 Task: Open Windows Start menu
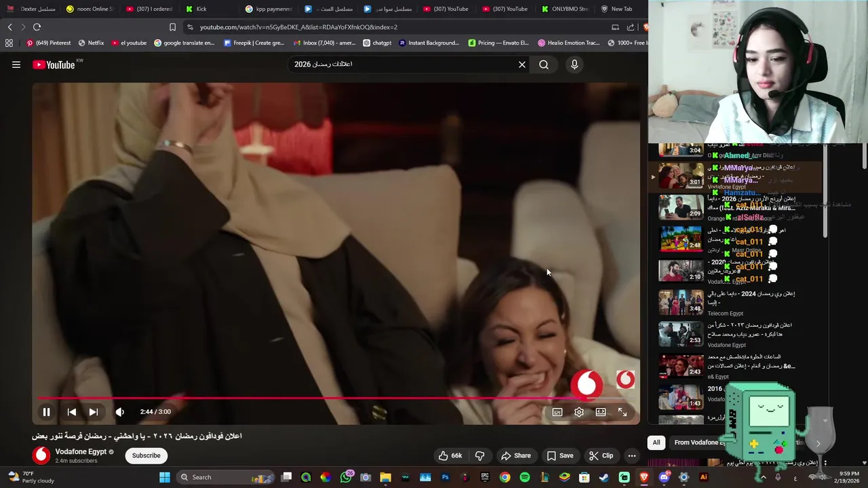pyautogui.click(x=164, y=477)
